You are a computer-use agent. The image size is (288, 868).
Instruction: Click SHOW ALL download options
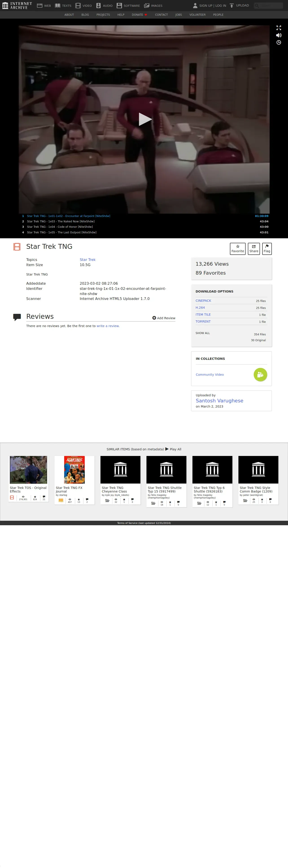(203, 333)
